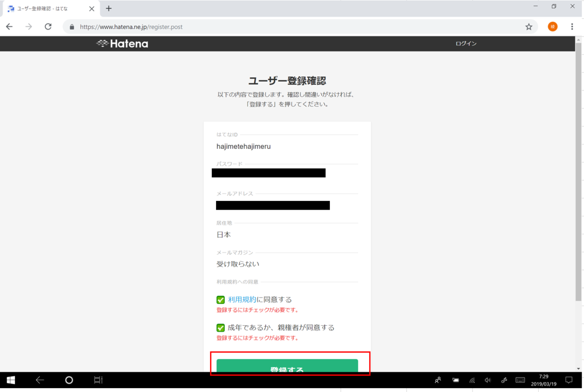Open the ログイン link in header
Image resolution: width=584 pixels, height=392 pixels.
click(x=466, y=44)
